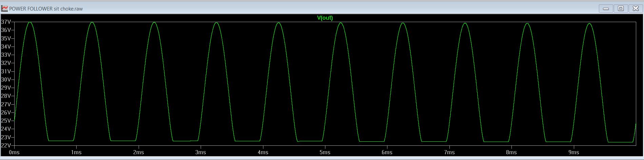644x160 pixels.
Task: Click the 37V vertical axis label
Action: [x=6, y=22]
